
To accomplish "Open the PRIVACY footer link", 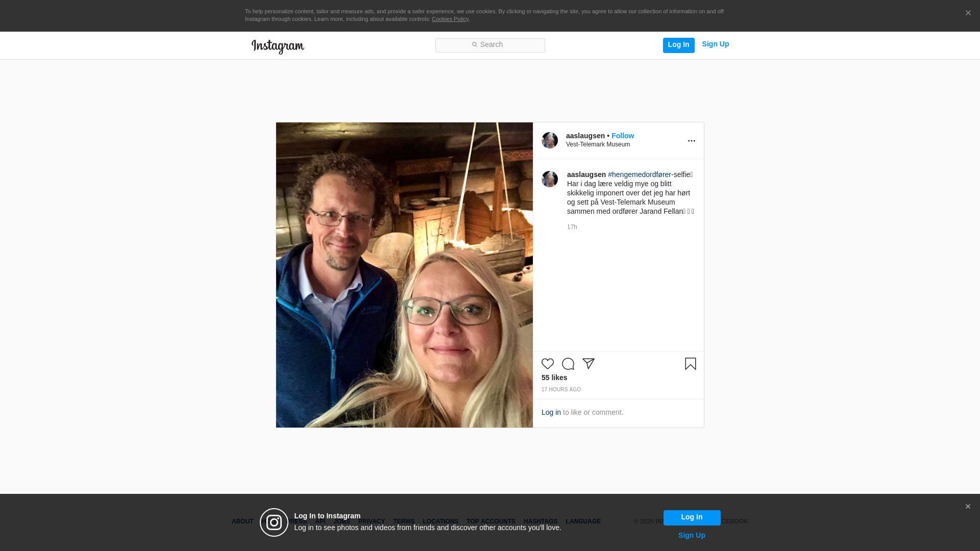I will 372,521.
